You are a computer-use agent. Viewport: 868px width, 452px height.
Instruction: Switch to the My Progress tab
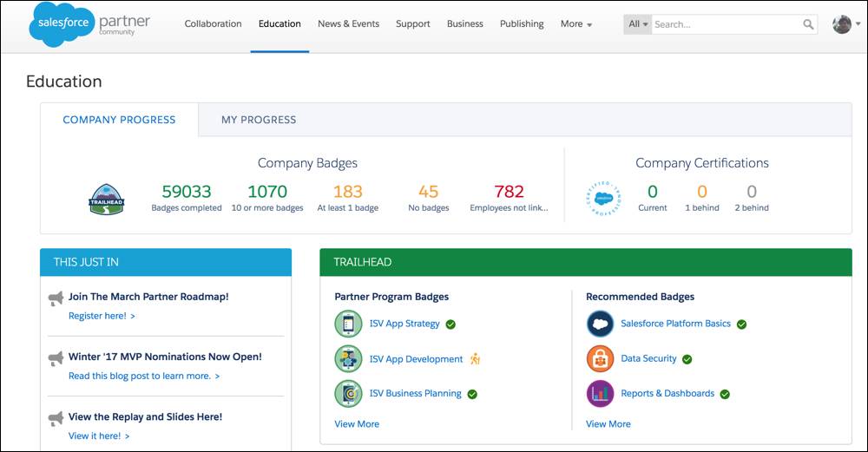[259, 120]
